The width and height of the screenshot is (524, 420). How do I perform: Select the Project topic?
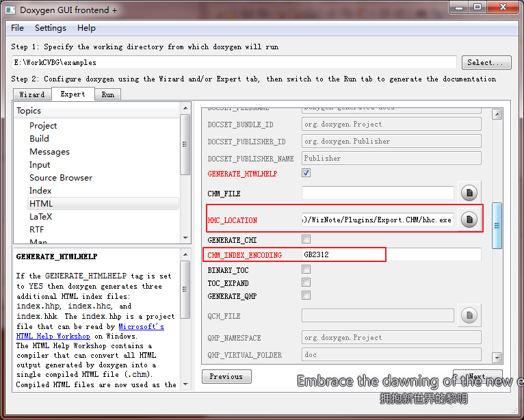[x=43, y=126]
